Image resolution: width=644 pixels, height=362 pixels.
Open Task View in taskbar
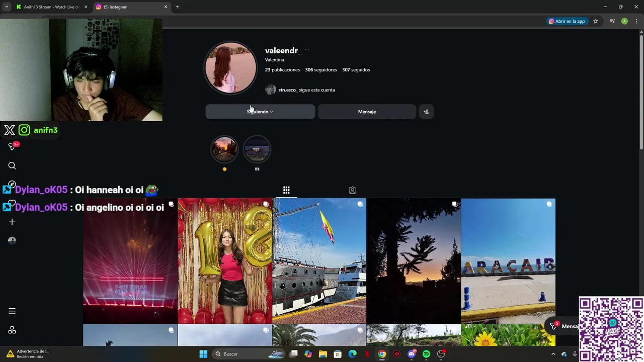[x=294, y=354]
